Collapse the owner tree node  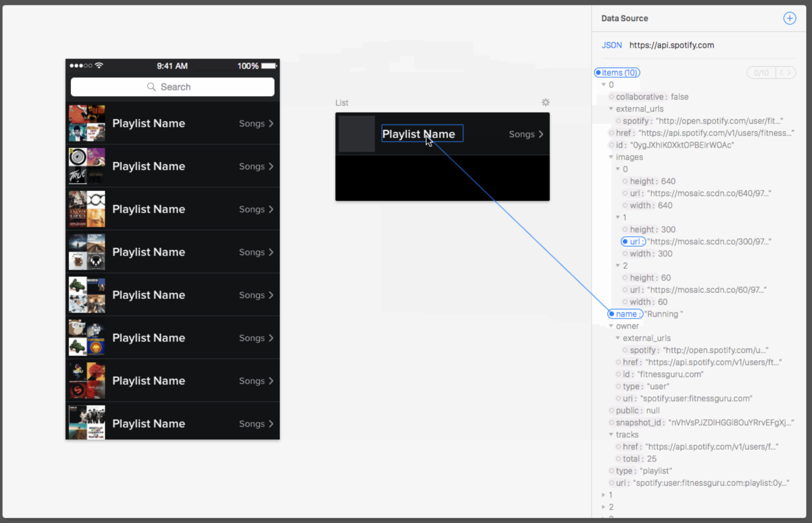[x=611, y=326]
